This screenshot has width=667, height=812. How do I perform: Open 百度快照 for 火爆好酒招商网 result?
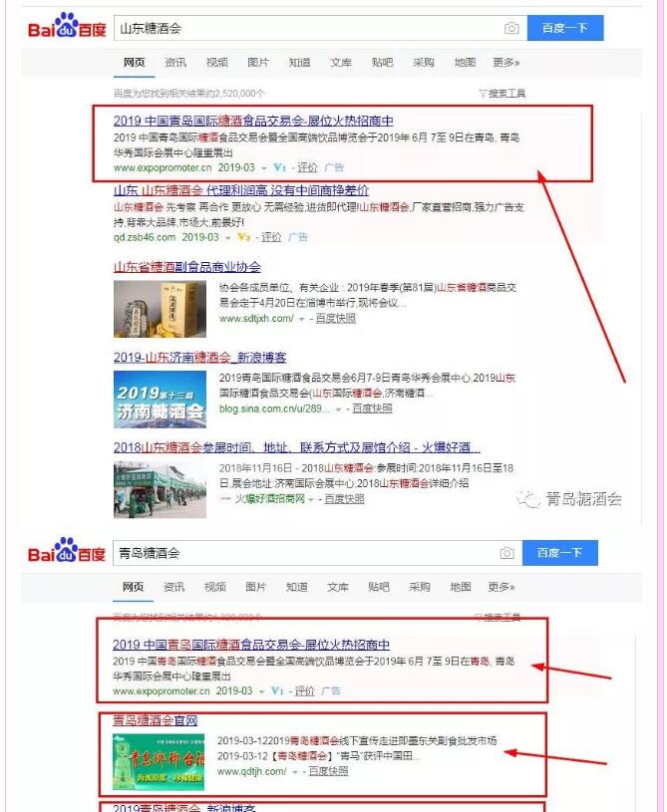345,499
